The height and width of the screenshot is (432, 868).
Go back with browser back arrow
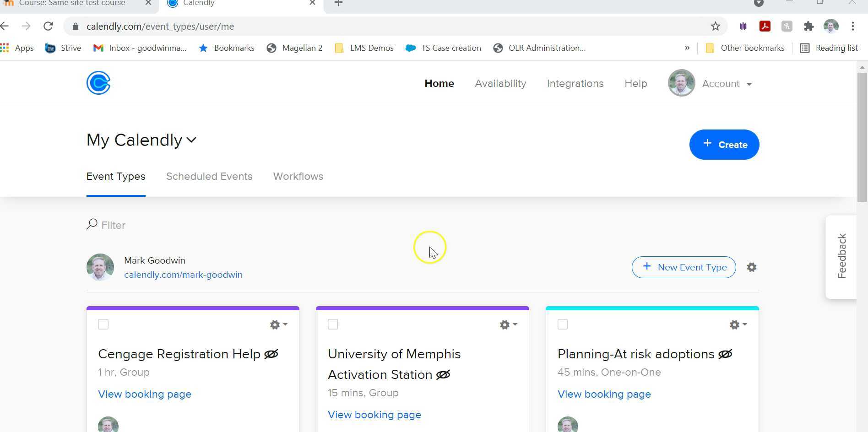coord(5,27)
